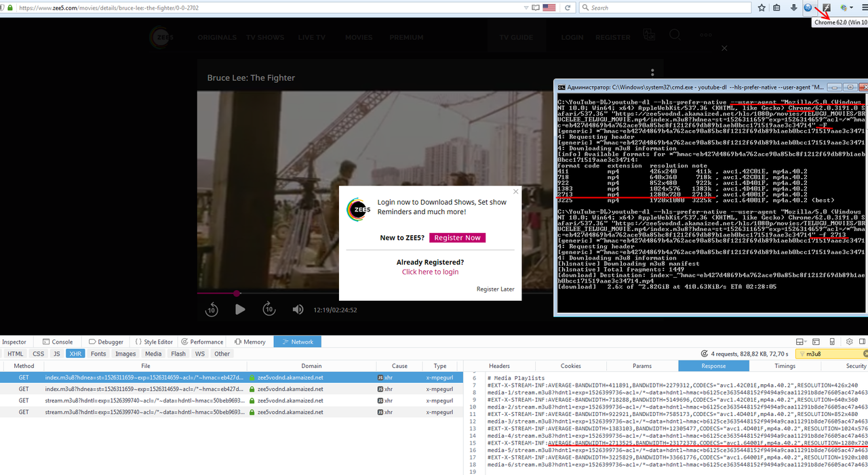Viewport: 868px width, 475px height.
Task: Rewind 10 seconds in the player
Action: [212, 309]
